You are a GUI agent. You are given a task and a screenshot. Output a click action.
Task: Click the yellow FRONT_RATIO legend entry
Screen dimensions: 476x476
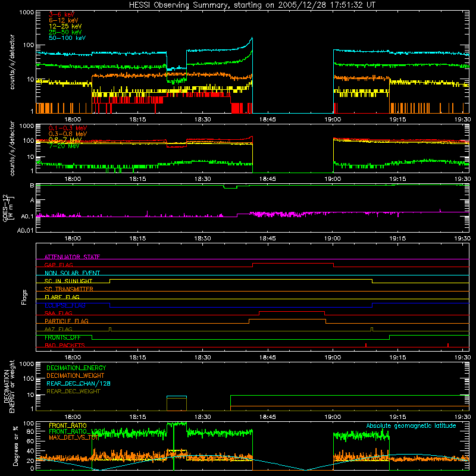click(x=68, y=425)
